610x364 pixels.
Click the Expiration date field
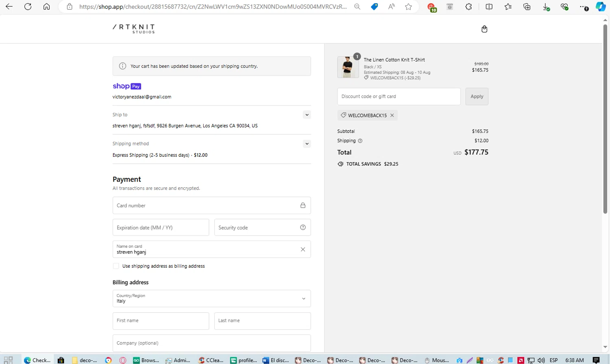pyautogui.click(x=161, y=227)
